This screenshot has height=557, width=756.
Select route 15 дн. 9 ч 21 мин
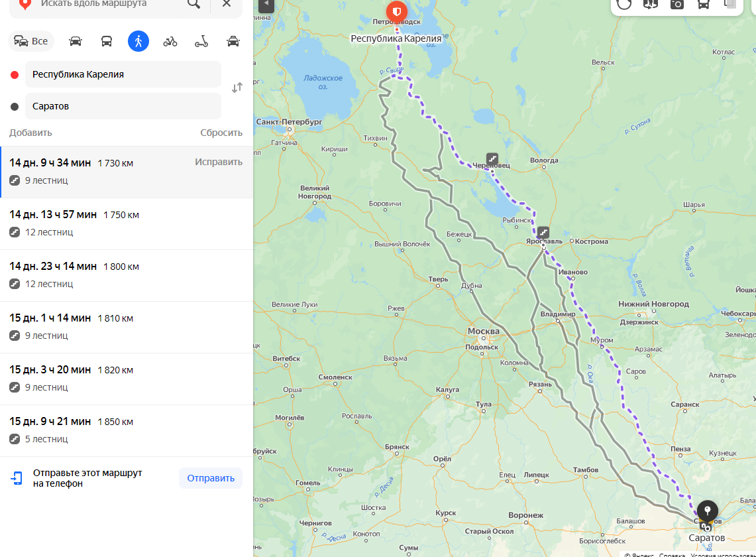(x=127, y=430)
